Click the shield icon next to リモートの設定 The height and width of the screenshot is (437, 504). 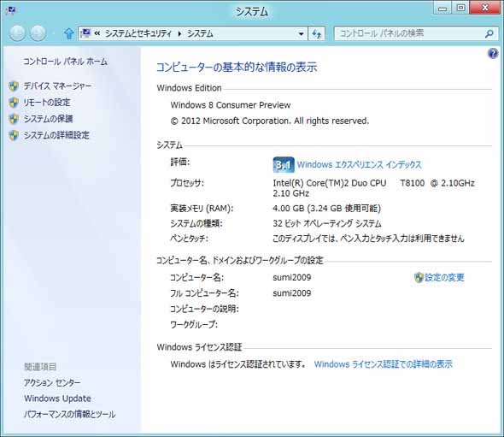pos(14,103)
